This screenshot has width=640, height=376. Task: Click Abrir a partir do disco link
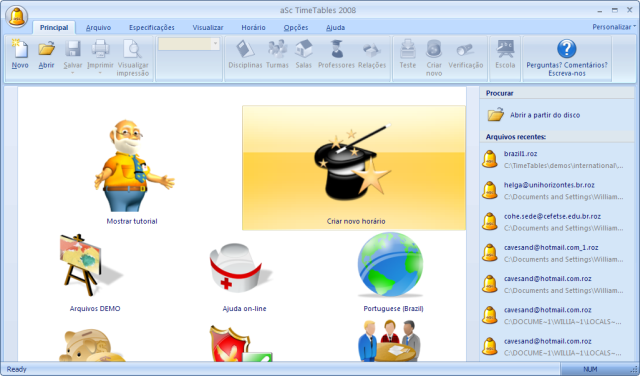point(545,115)
